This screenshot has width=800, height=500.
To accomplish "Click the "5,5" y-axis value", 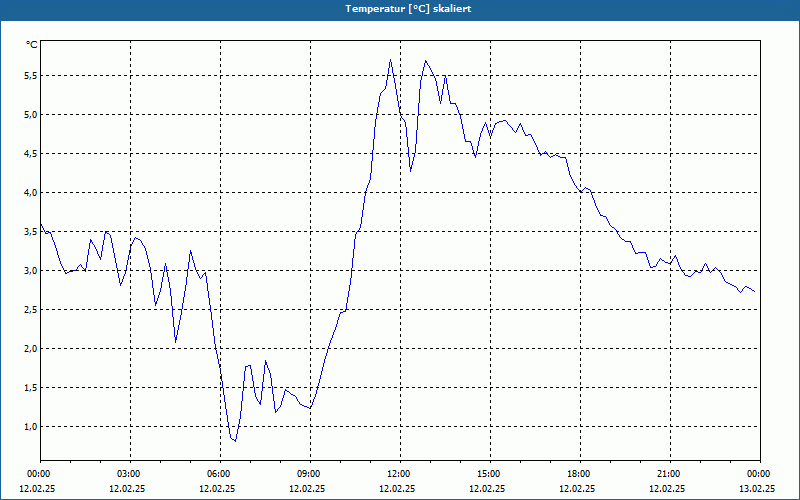I will point(31,76).
